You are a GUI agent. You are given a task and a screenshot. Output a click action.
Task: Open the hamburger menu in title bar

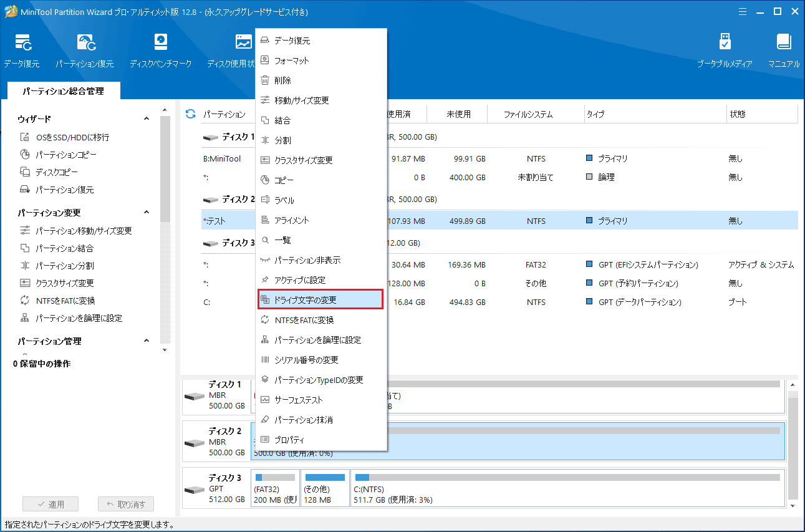point(742,11)
